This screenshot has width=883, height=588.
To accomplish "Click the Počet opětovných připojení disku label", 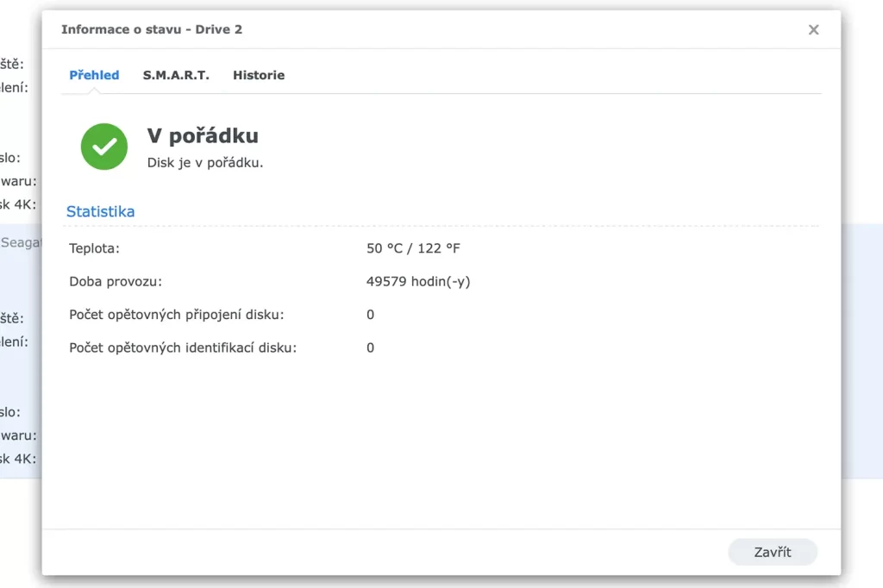I will tap(176, 315).
